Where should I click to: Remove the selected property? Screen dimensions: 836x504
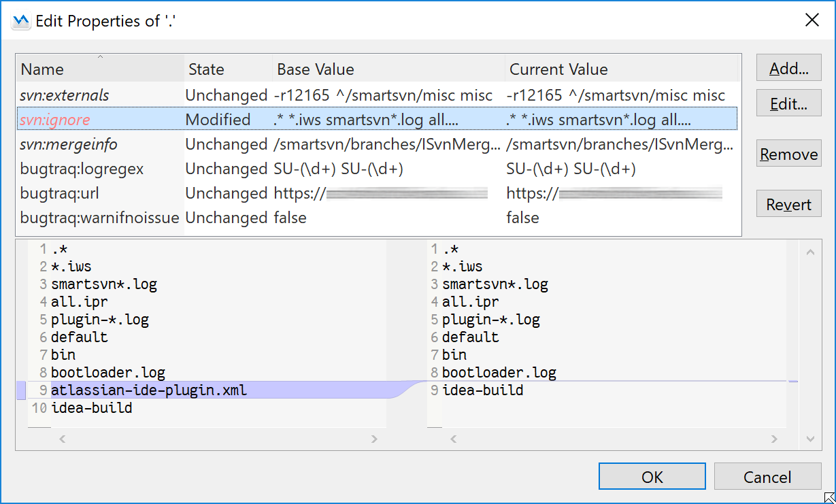click(788, 153)
